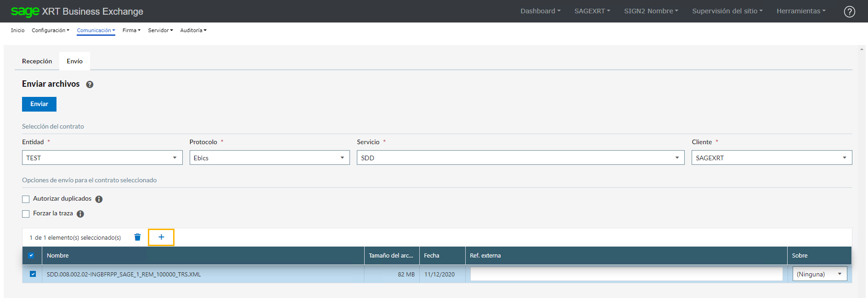Go to Inicio link
The image size is (868, 298).
coord(18,31)
